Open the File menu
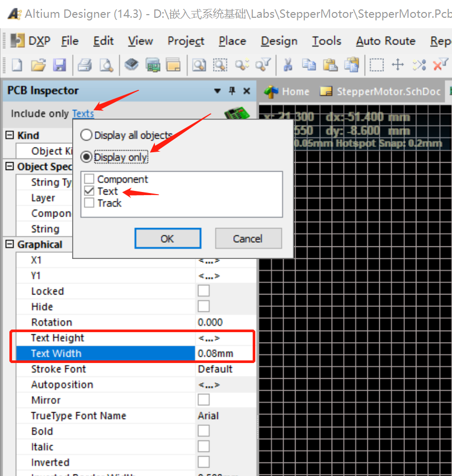This screenshot has width=452, height=476. 70,41
